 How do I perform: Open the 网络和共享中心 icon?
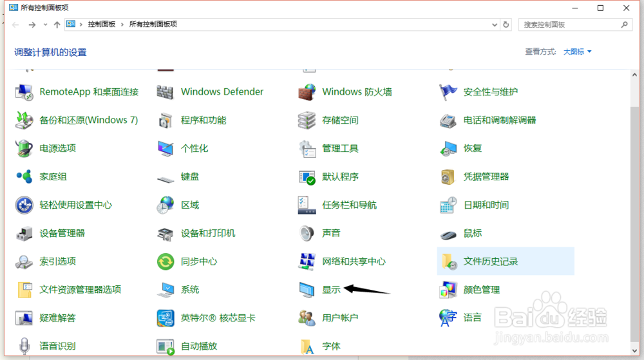tap(307, 261)
